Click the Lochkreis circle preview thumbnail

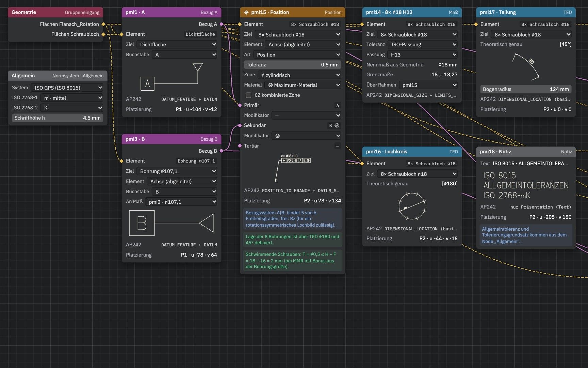(x=412, y=206)
